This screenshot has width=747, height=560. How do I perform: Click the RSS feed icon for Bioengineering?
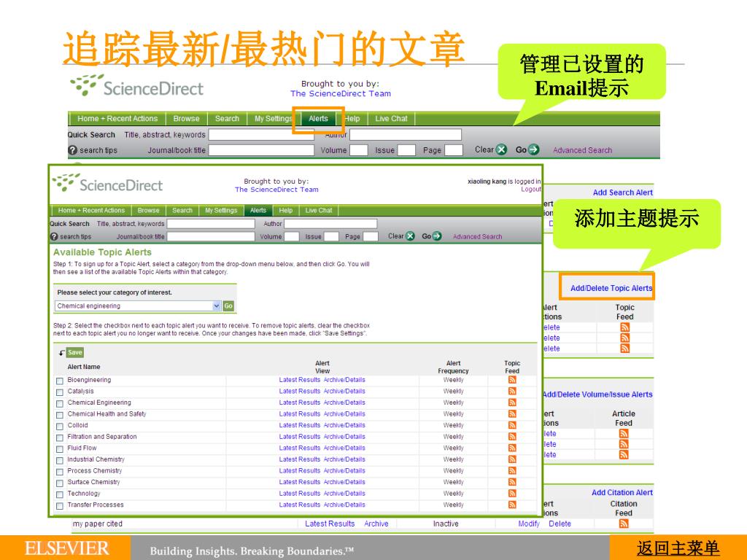(x=512, y=379)
